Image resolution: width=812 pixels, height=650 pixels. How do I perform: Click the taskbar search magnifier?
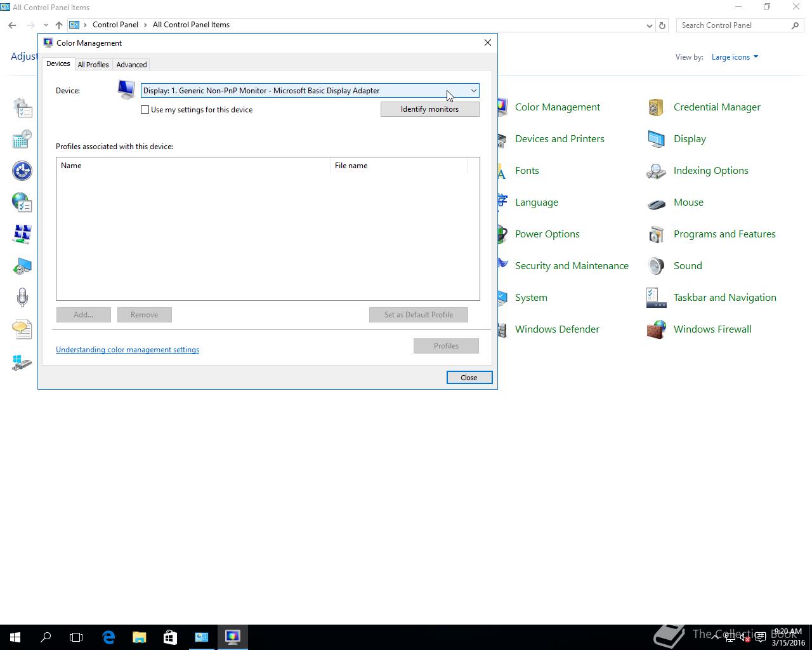tap(46, 637)
